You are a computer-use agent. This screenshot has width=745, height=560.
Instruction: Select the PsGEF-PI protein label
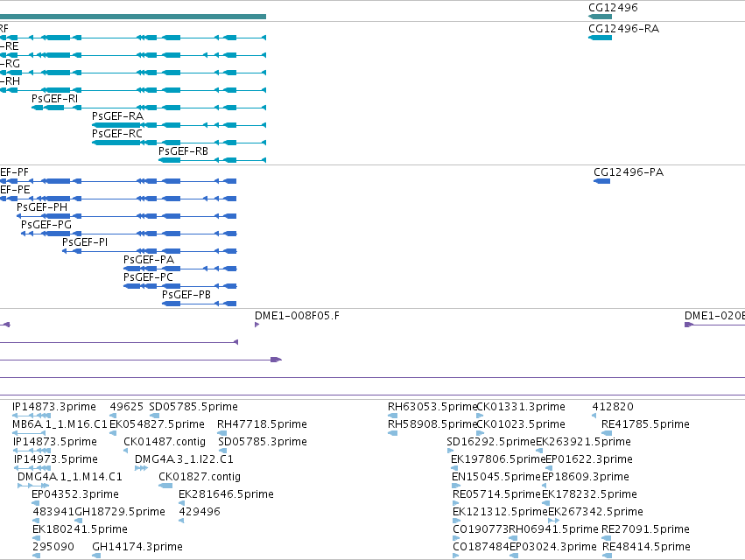pos(85,242)
